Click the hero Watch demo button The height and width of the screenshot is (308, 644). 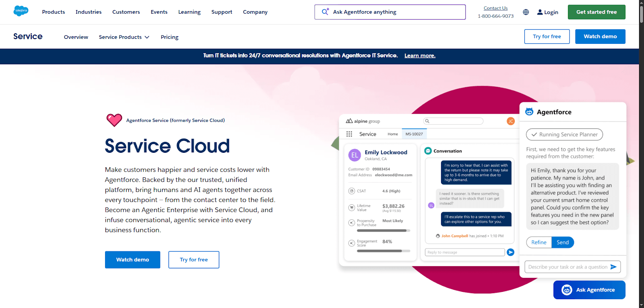(132, 260)
